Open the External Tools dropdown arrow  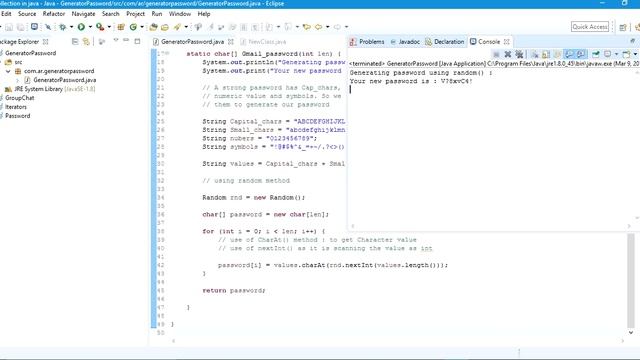point(109,27)
